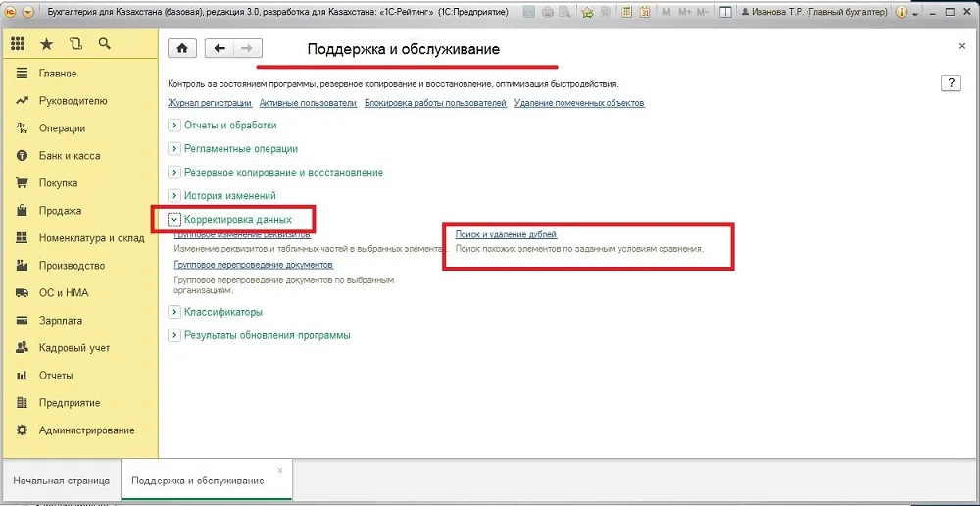
Task: Navigate back with the left arrow
Action: pos(220,49)
